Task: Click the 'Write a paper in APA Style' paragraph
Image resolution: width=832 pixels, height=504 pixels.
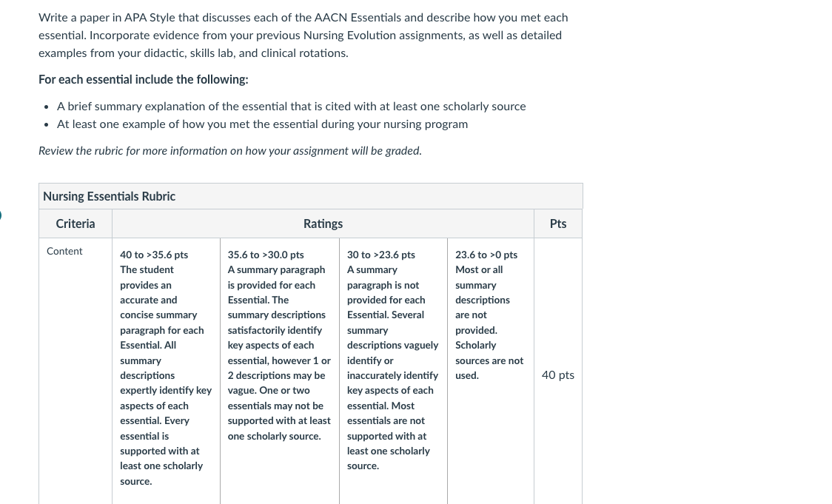Action: click(303, 35)
